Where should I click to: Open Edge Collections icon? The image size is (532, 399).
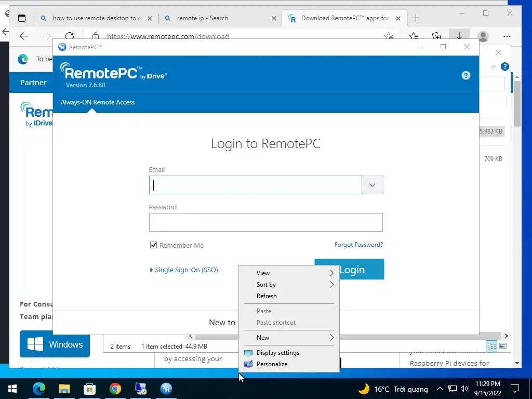click(x=436, y=36)
